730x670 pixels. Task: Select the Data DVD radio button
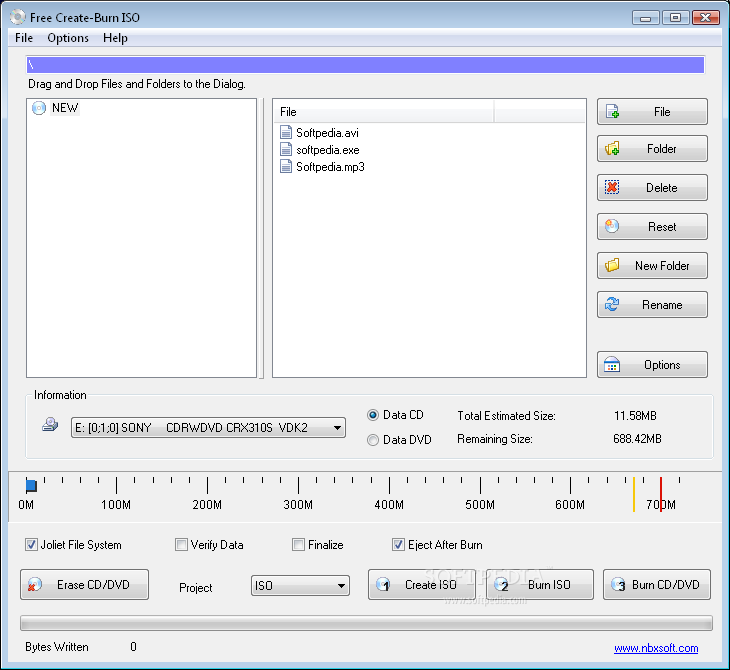(373, 440)
